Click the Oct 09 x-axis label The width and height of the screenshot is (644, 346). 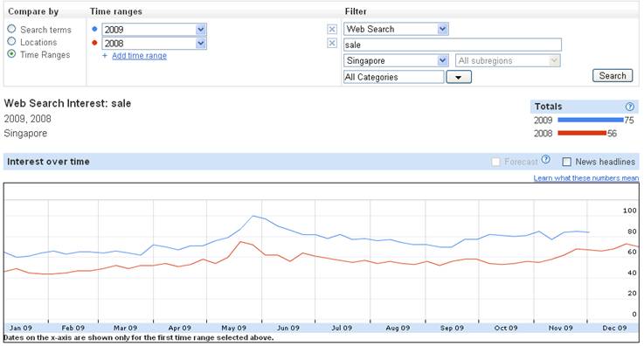click(506, 328)
